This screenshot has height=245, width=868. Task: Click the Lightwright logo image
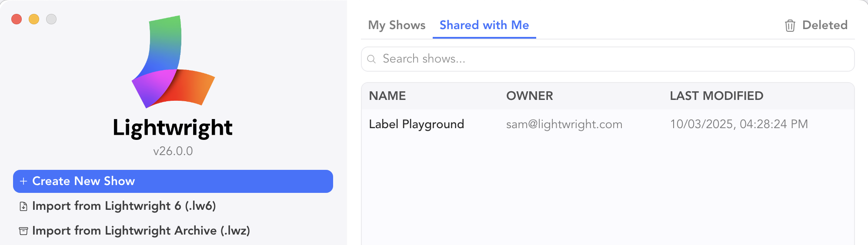point(173,62)
